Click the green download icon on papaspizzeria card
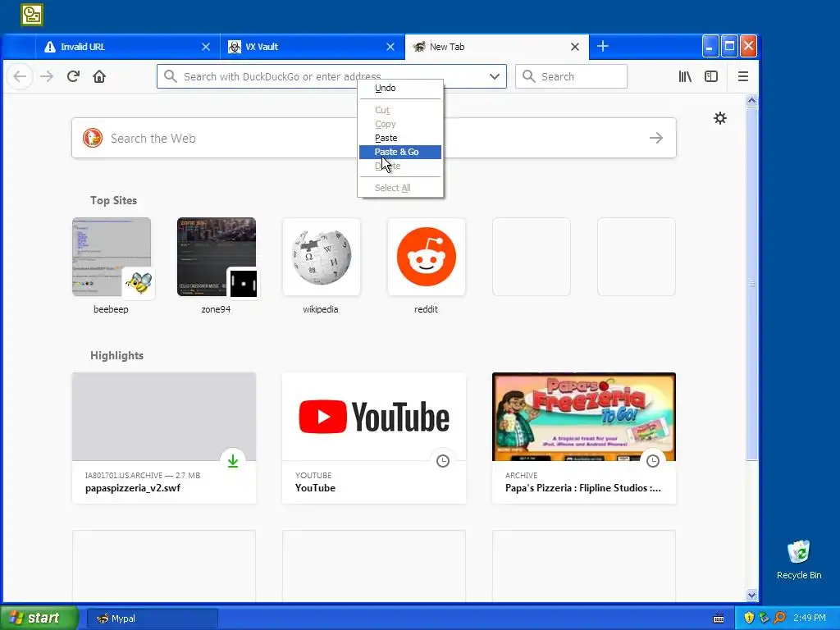The height and width of the screenshot is (630, 840). tap(233, 461)
